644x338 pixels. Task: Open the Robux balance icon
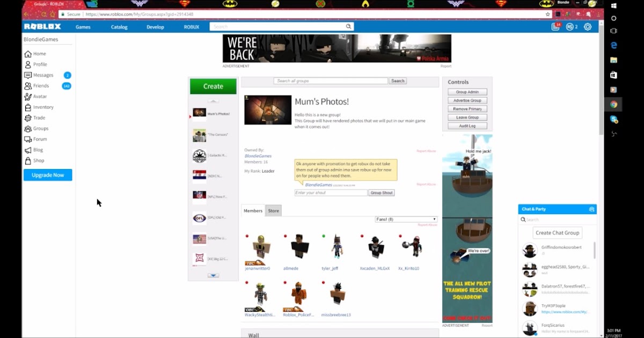pos(570,27)
